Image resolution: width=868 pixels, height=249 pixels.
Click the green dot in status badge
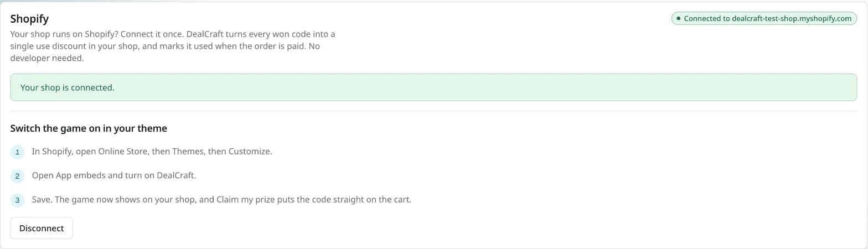pos(679,18)
